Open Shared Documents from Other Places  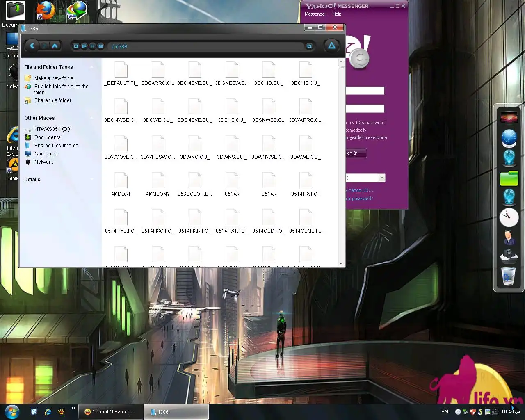click(56, 146)
